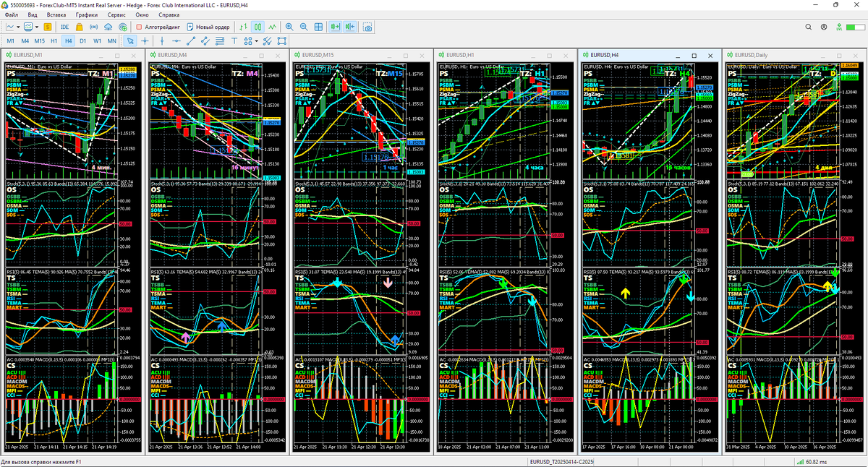The height and width of the screenshot is (467, 868).
Task: Activate the EURUSD,M1 chart title bar
Action: click(72, 55)
